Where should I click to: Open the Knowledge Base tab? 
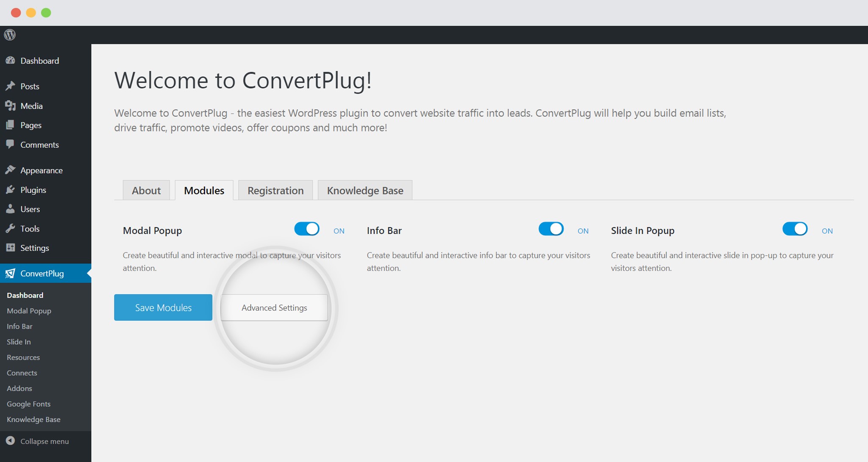coord(365,190)
